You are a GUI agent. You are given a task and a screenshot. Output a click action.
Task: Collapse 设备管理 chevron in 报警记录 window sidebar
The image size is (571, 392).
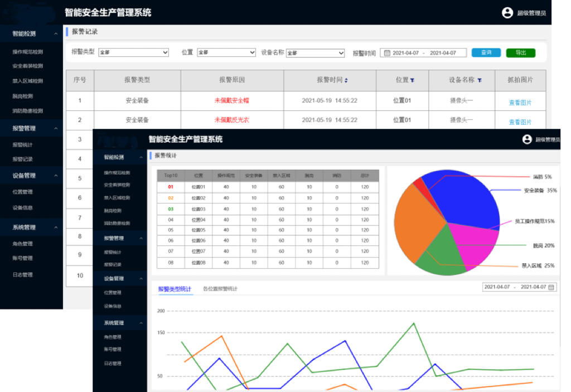tap(56, 176)
